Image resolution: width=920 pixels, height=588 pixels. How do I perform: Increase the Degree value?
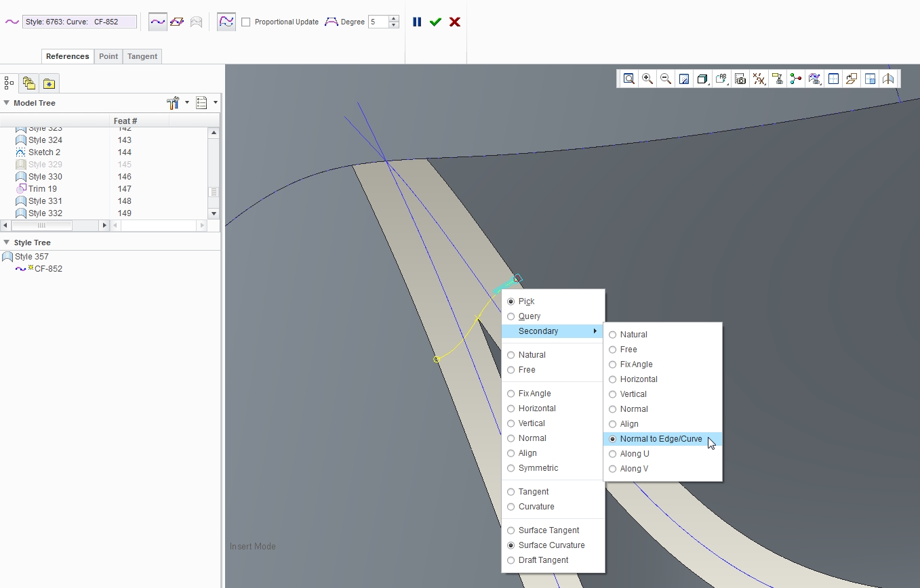point(394,18)
